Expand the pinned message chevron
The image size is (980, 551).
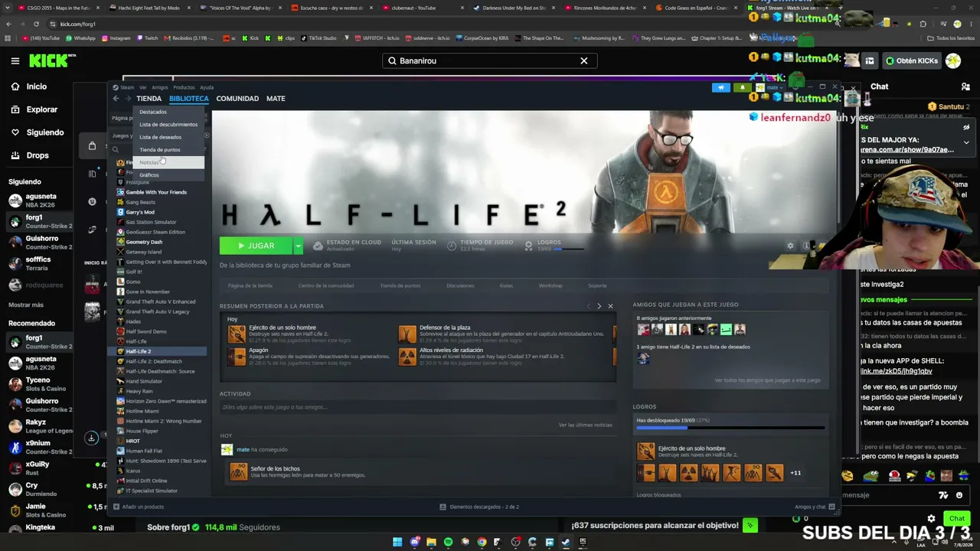pyautogui.click(x=966, y=142)
